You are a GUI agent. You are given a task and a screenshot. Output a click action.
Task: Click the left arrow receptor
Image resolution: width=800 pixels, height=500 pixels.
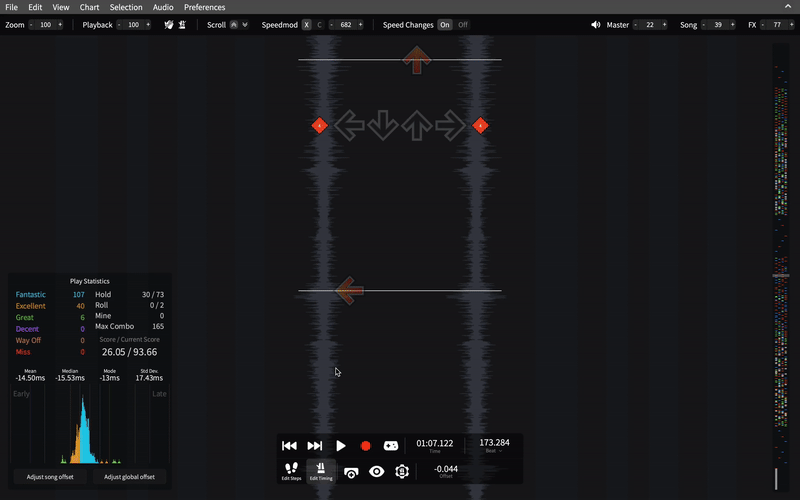[349, 125]
